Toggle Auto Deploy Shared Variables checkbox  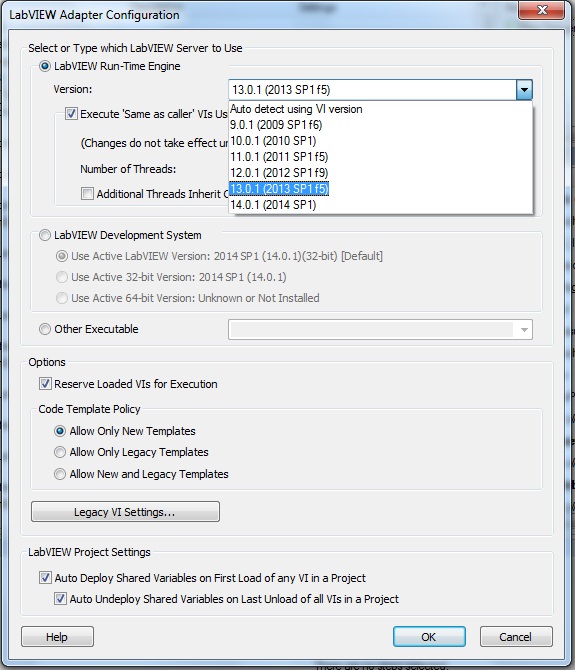(x=45, y=578)
